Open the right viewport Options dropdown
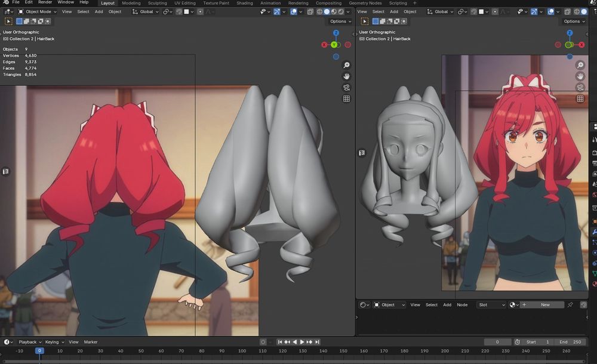 tap(574, 21)
